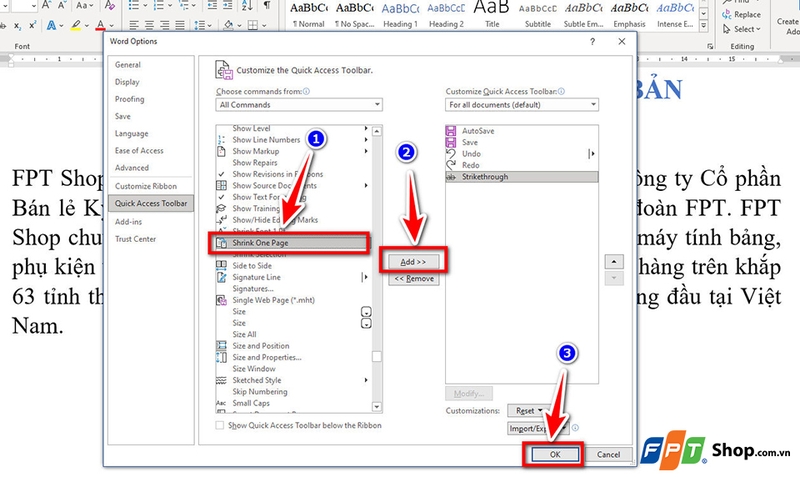This screenshot has height=477, width=800.
Task: Apply bulleted list from the ribbon
Action: pyautogui.click(x=134, y=5)
